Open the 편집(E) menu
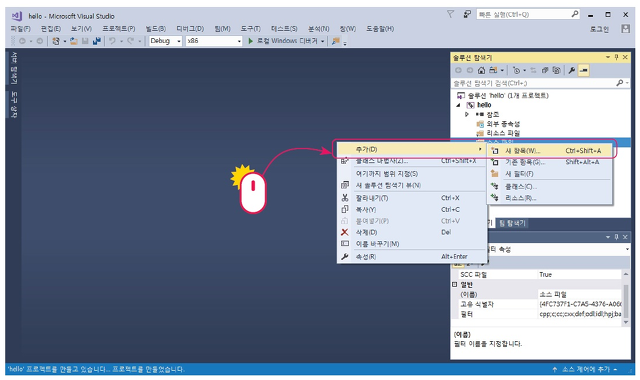This screenshot has width=640, height=380. (51, 29)
